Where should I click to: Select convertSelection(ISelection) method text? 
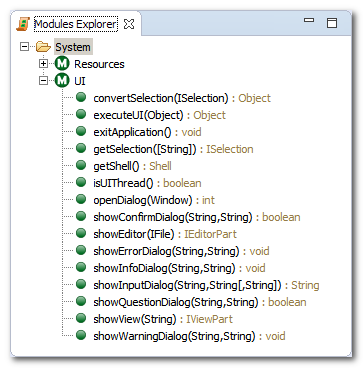click(161, 98)
